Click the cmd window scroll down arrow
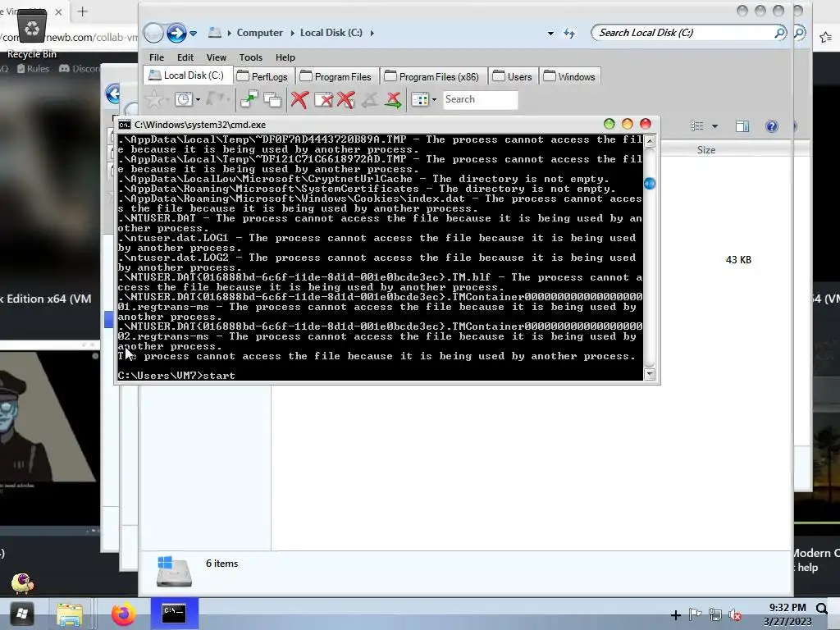The width and height of the screenshot is (840, 630). [650, 374]
